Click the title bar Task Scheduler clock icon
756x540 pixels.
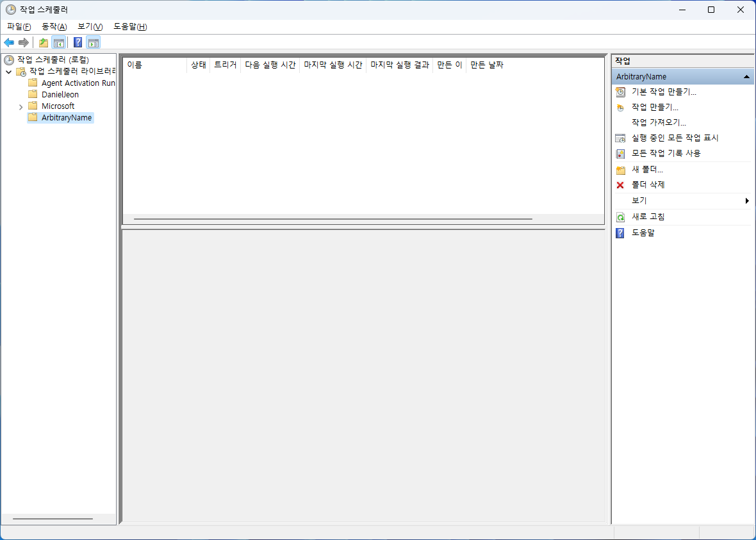[11, 9]
